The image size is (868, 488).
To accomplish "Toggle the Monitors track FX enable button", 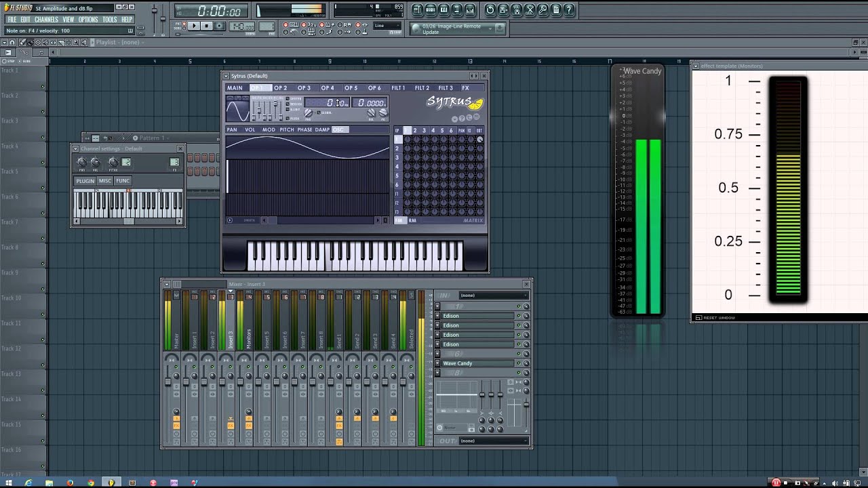I will pos(249,426).
